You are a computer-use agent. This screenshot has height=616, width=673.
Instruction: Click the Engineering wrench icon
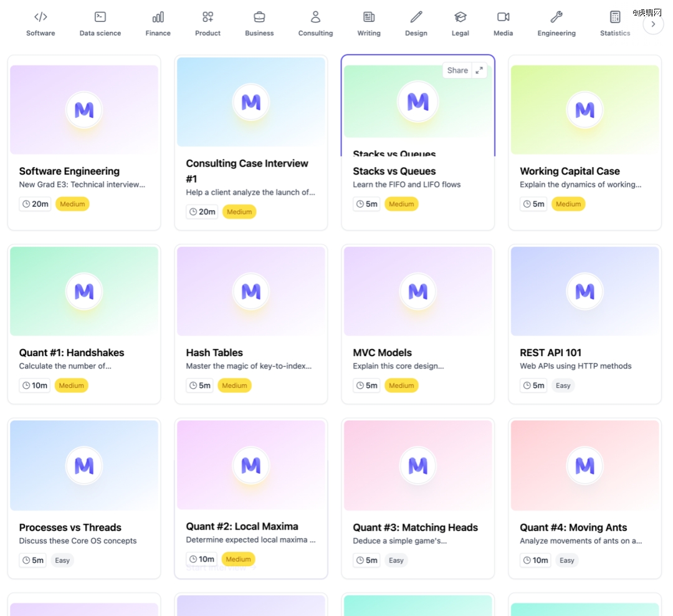pyautogui.click(x=556, y=17)
